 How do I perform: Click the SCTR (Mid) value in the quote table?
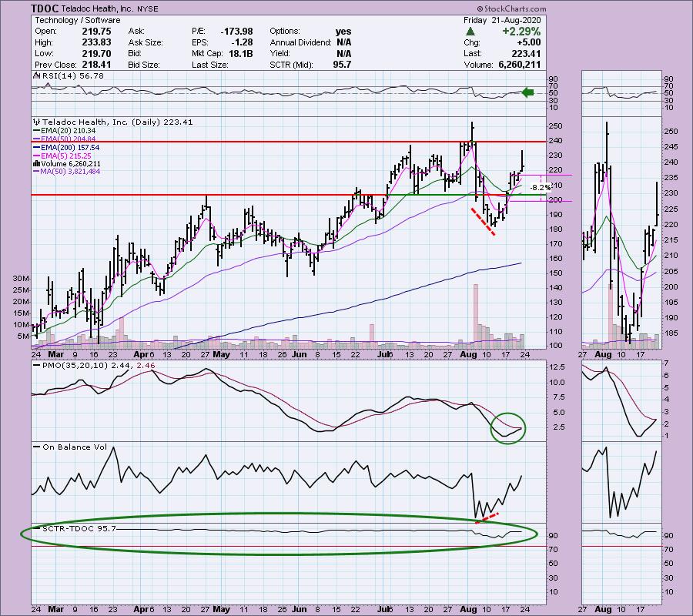click(343, 65)
